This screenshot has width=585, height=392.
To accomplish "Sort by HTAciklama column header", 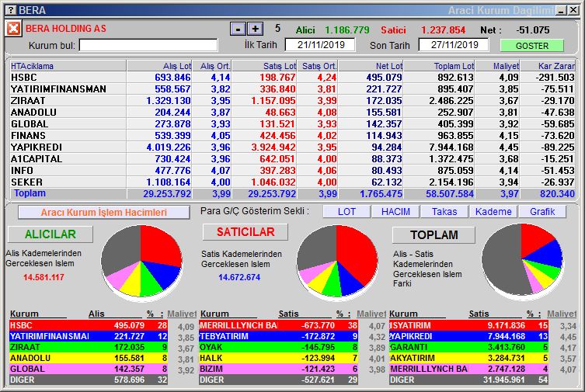I will pyautogui.click(x=68, y=66).
